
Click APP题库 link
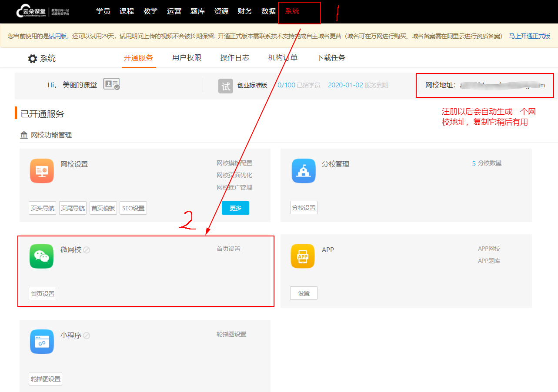pyautogui.click(x=489, y=261)
